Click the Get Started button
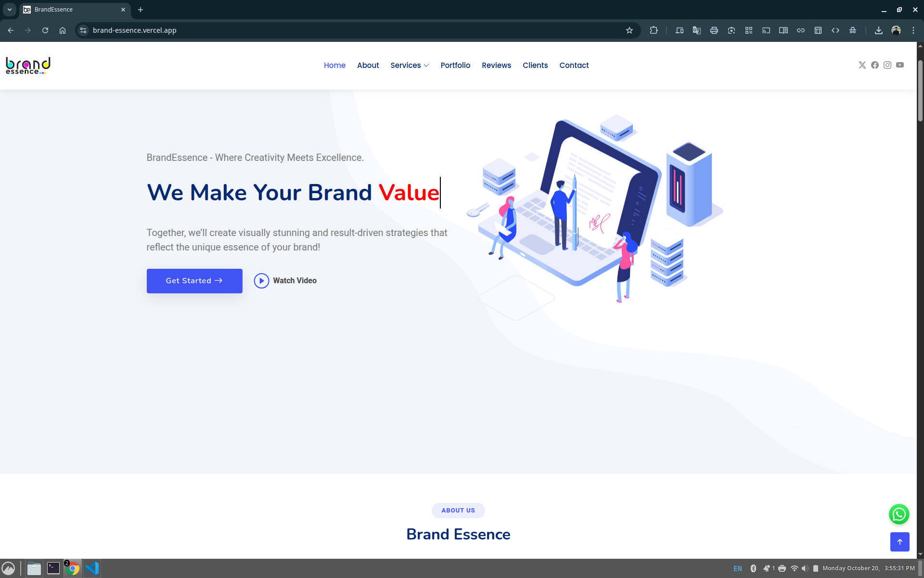Viewport: 924px width, 578px height. coord(194,281)
